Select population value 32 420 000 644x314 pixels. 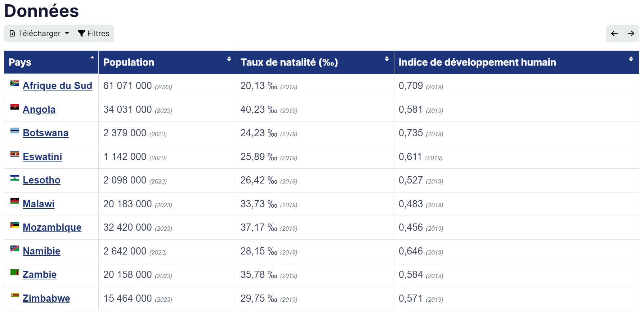pos(128,227)
